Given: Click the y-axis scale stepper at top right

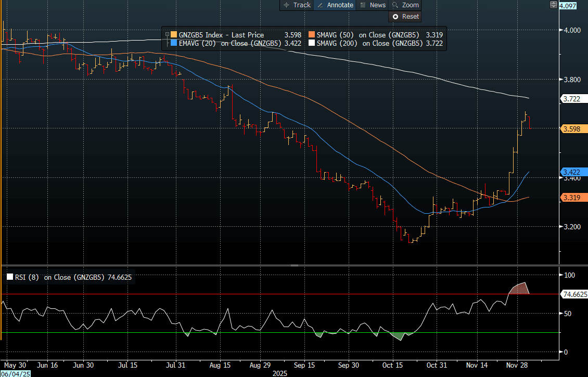Looking at the screenshot, I should (553, 5).
